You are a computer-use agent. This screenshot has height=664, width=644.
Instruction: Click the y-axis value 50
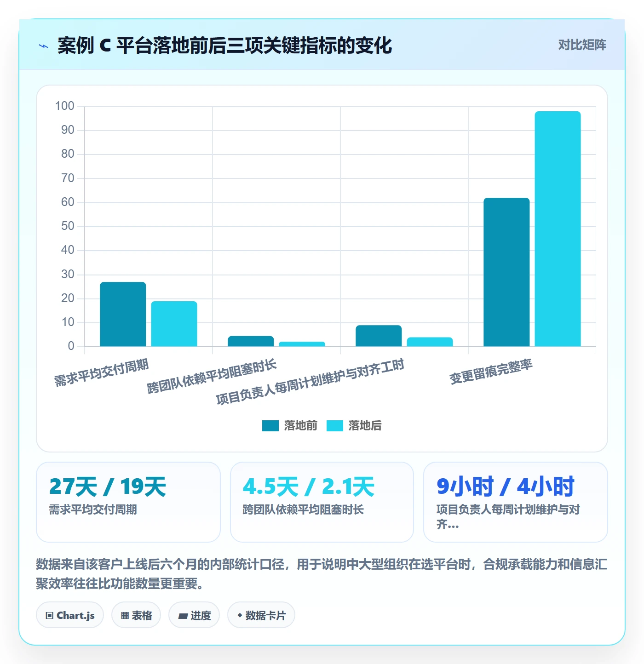tap(68, 226)
